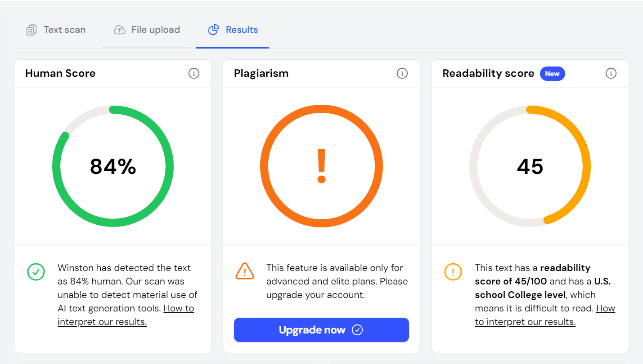The width and height of the screenshot is (643, 364).
Task: Click the large plagiarism exclamation mark
Action: pos(321,166)
